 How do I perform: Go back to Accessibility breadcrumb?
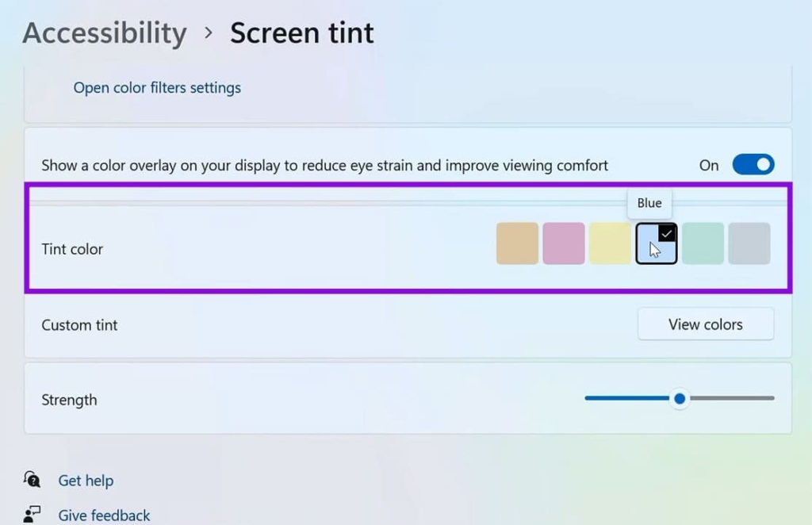click(x=105, y=33)
